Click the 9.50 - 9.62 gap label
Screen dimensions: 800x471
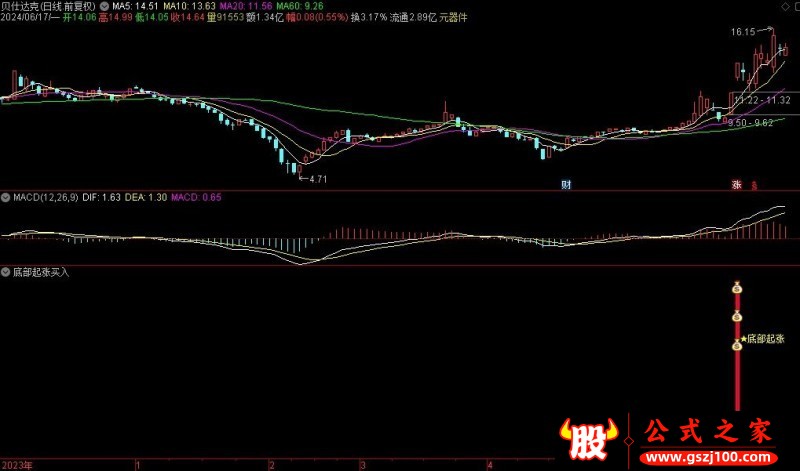(751, 123)
